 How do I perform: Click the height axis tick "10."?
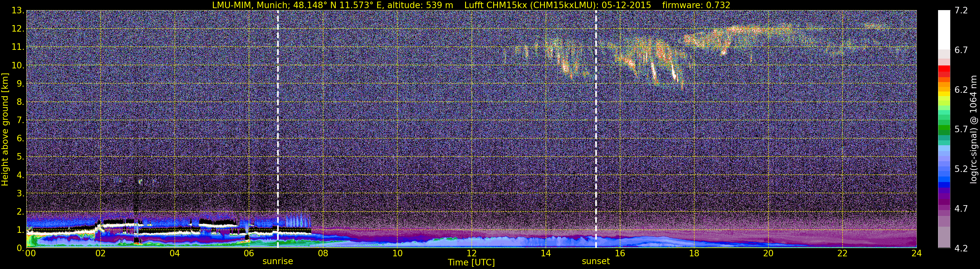(x=18, y=65)
